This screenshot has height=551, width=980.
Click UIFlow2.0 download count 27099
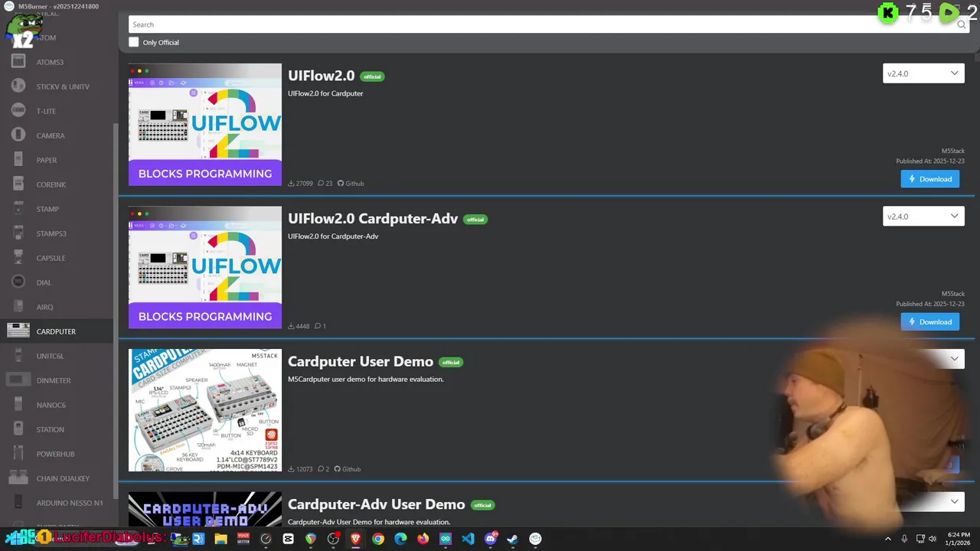pos(300,184)
